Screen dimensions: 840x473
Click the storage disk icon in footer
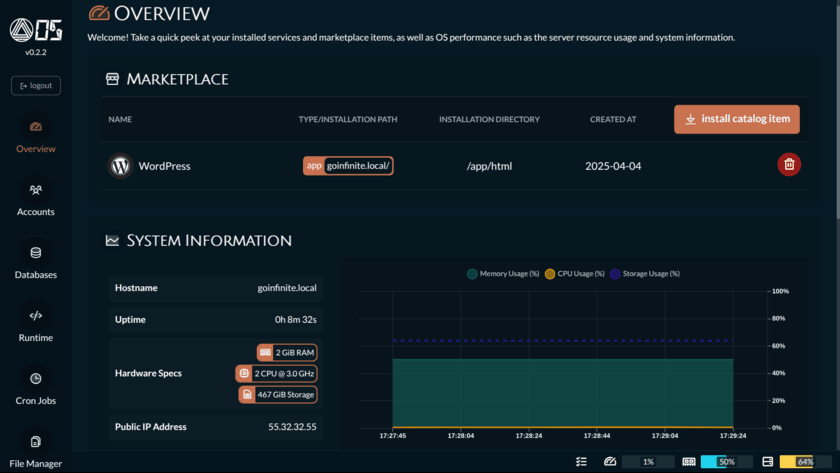pos(768,462)
